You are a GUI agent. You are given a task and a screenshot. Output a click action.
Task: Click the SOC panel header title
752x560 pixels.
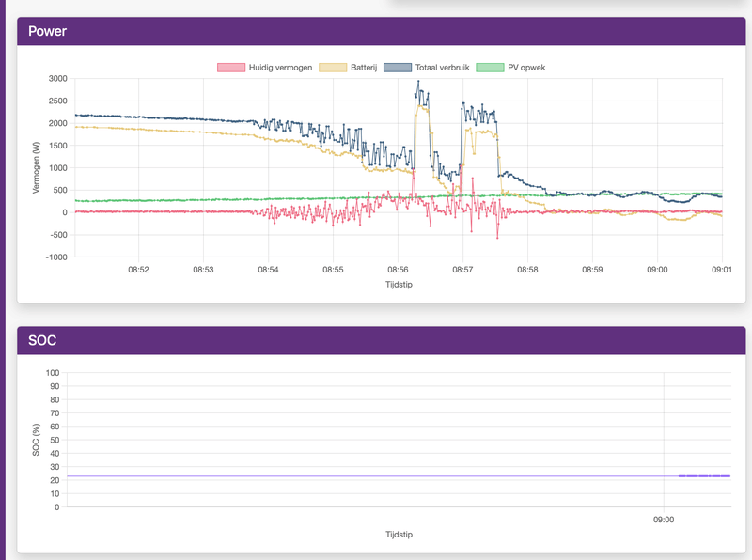pyautogui.click(x=42, y=340)
